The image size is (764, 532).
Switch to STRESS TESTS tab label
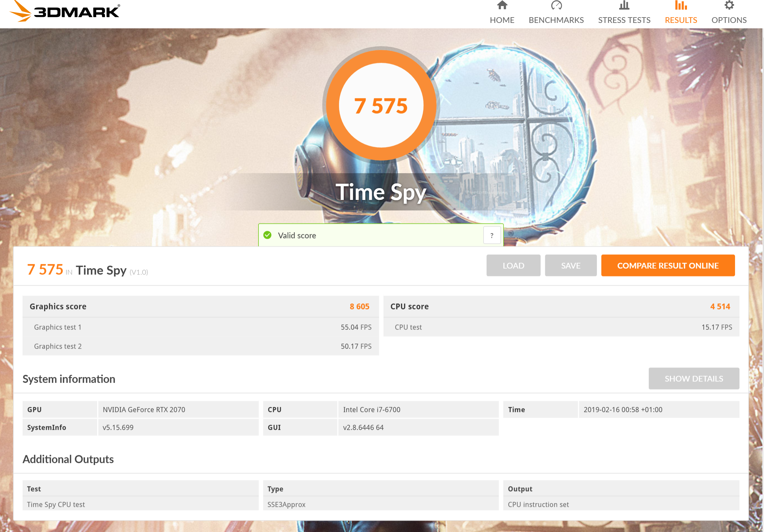(624, 20)
